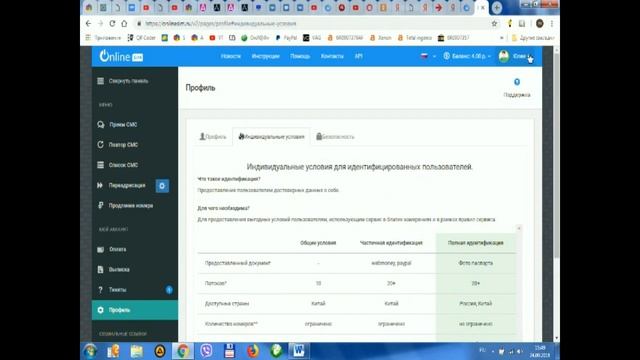Open Viber from the taskbar
The width and height of the screenshot is (640, 360).
(206, 351)
